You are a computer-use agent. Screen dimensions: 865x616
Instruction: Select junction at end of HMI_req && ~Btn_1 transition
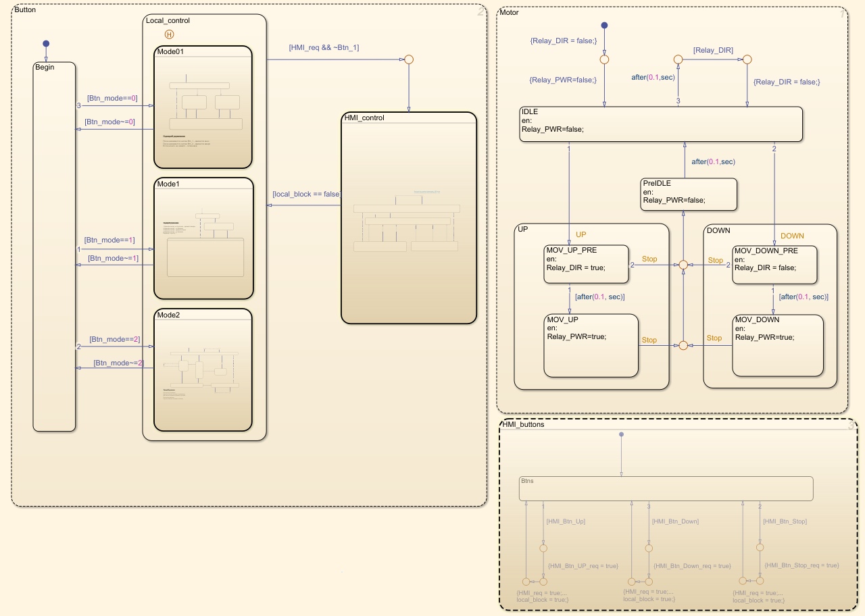pyautogui.click(x=408, y=59)
